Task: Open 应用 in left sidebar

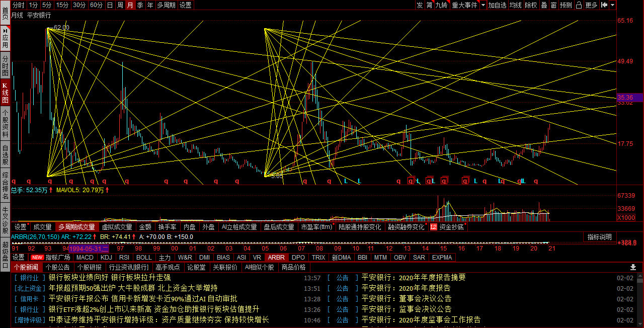Action: [x=5, y=38]
